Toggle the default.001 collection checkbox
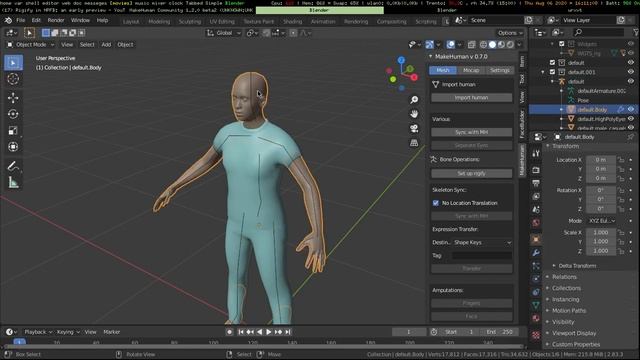The height and width of the screenshot is (360, 640). 552,72
